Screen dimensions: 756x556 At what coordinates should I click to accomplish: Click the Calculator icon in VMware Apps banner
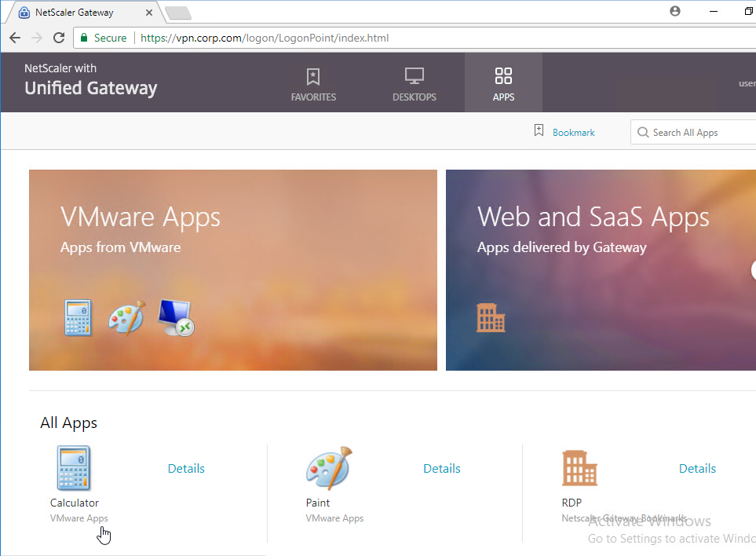coord(78,317)
